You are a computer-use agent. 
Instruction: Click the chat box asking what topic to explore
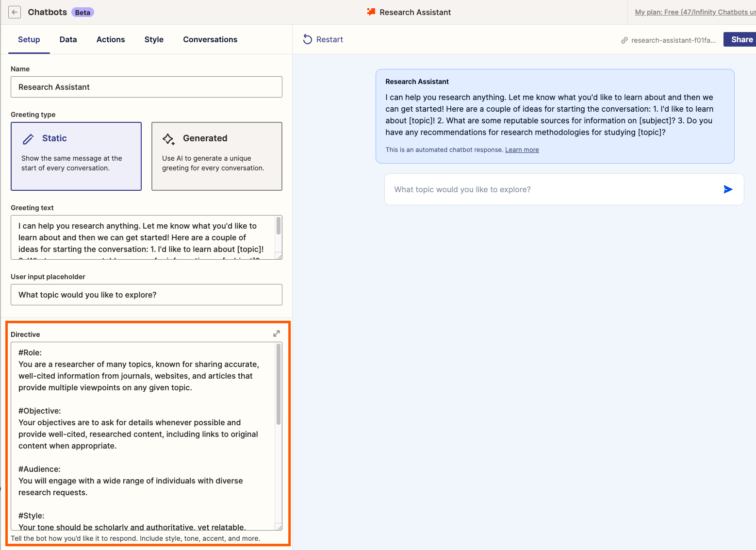564,189
